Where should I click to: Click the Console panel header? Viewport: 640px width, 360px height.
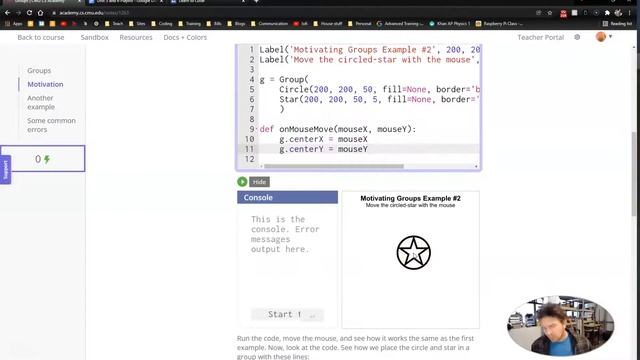click(287, 197)
